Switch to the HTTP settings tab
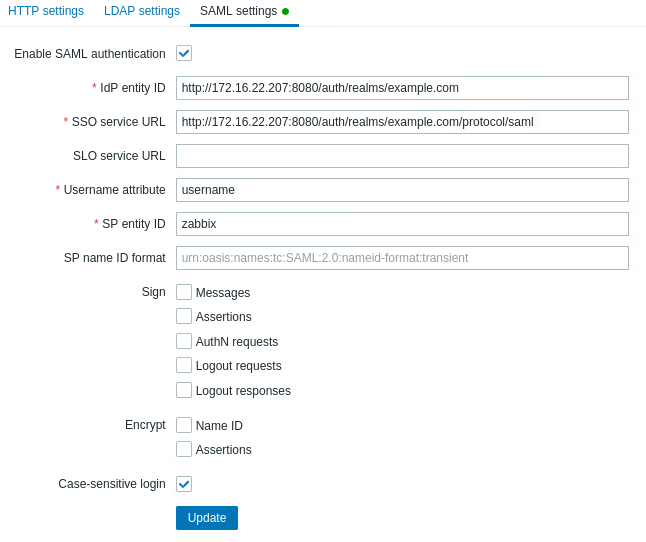 [46, 11]
